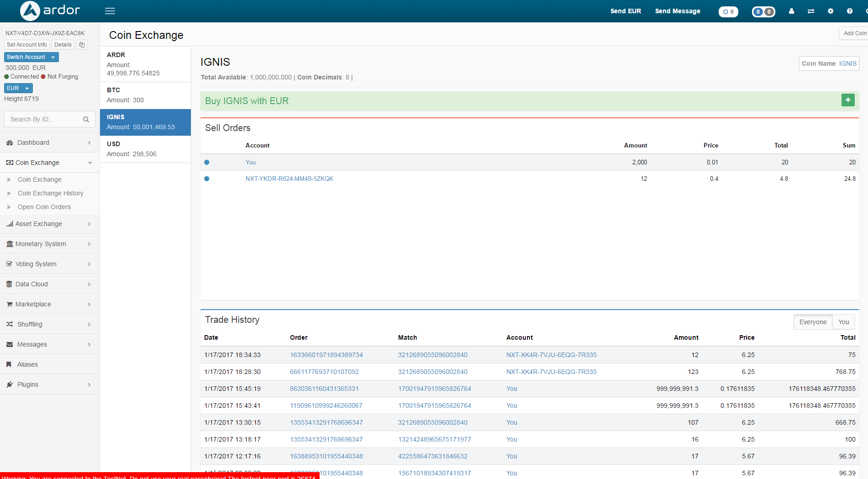Expand the Data Cloud chevron
Viewport: 868px width, 479px height.
click(x=89, y=284)
